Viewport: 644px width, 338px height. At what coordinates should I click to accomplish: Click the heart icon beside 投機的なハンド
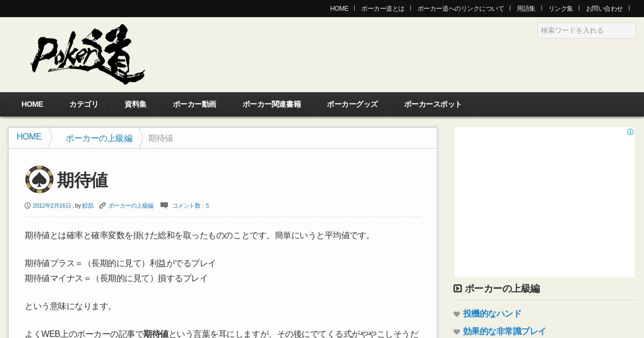[457, 314]
